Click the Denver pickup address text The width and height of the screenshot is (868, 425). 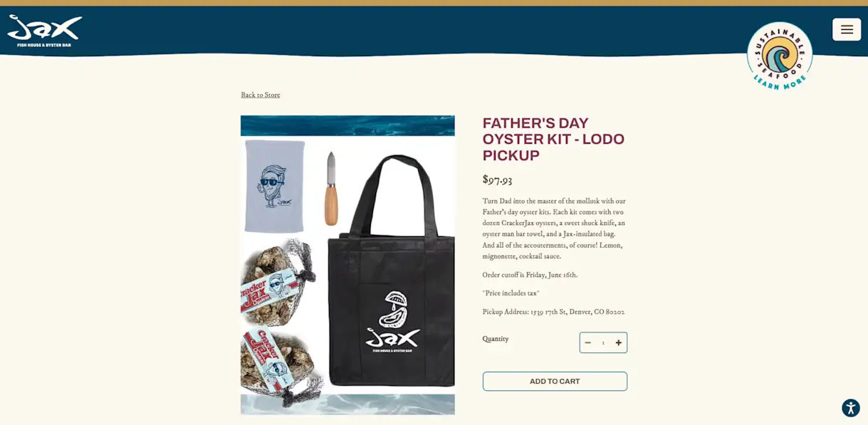pyautogui.click(x=553, y=312)
